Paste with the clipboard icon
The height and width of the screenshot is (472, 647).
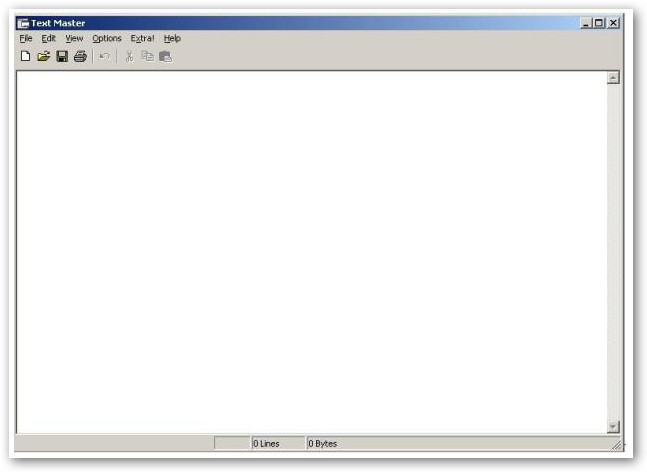(165, 56)
